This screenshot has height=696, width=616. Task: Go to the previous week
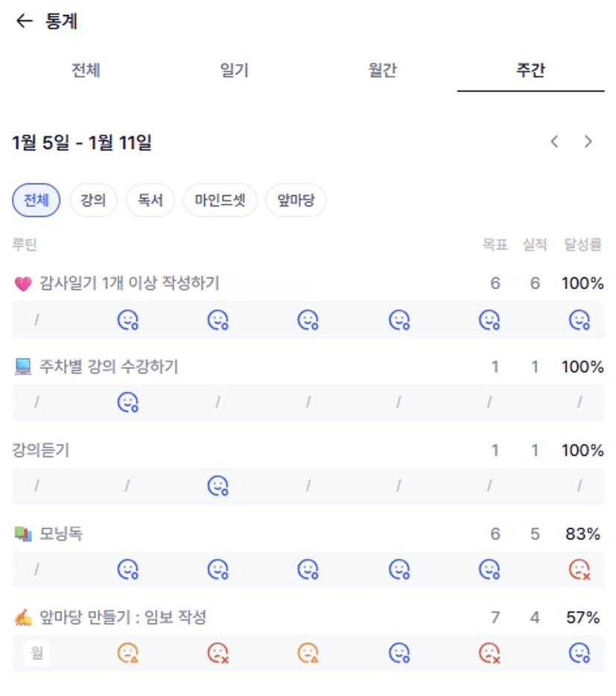[554, 142]
